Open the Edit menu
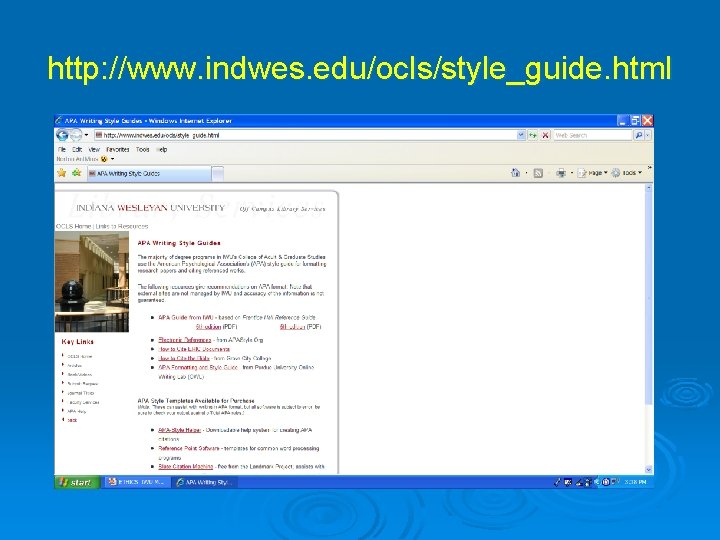 (x=77, y=150)
